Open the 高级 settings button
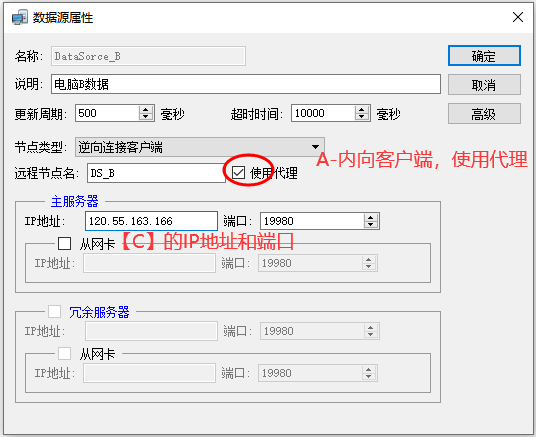The width and height of the screenshot is (536, 437). pos(484,114)
